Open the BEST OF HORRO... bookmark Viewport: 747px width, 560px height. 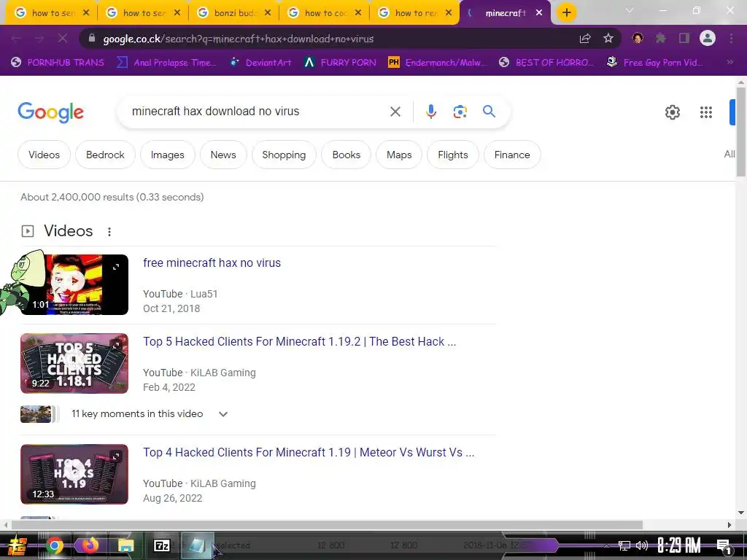[x=546, y=62]
